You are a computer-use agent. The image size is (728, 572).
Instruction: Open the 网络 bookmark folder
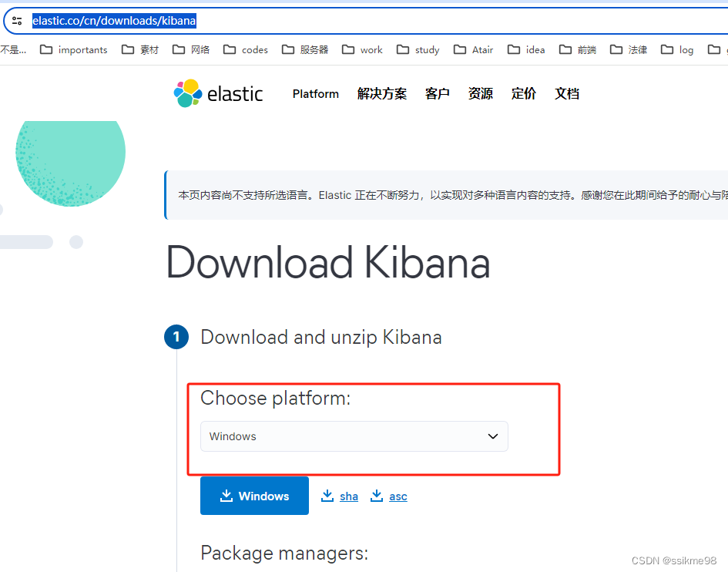191,49
